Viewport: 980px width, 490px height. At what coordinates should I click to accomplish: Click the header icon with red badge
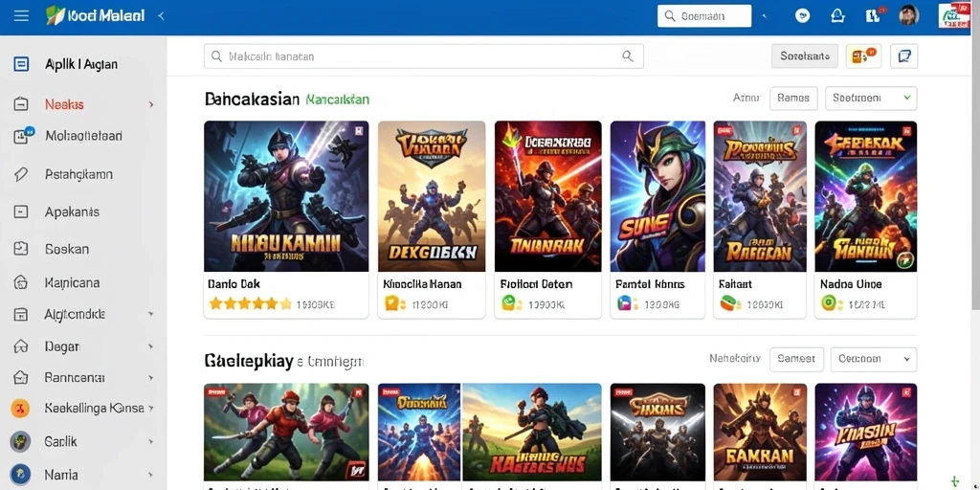[x=874, y=15]
